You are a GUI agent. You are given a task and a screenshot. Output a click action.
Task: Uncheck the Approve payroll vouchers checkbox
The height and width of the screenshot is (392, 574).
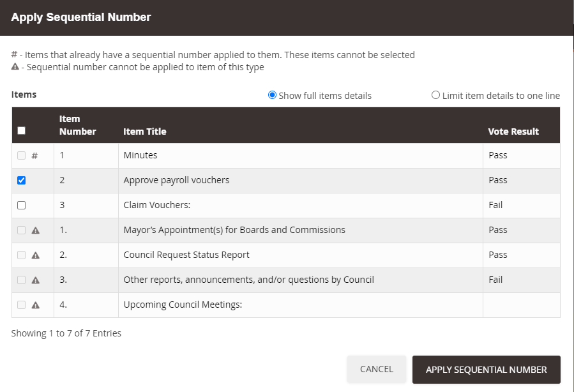tap(22, 181)
